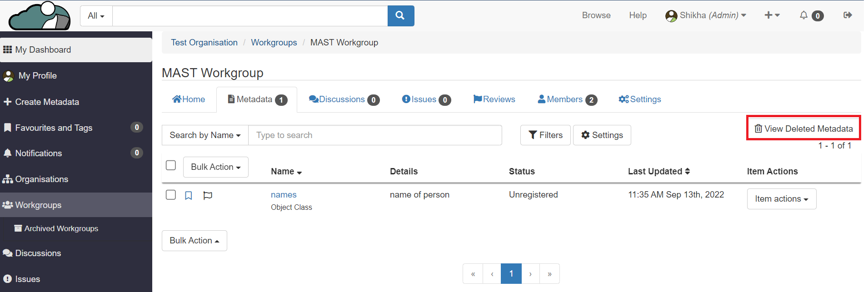This screenshot has height=292, width=868.
Task: Switch to the Discussions tab
Action: pos(344,99)
